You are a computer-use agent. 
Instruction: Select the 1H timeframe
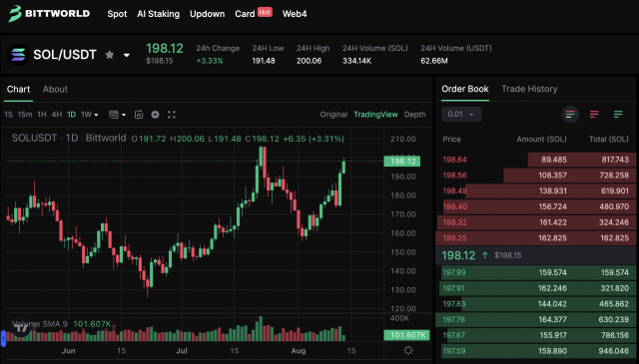42,115
